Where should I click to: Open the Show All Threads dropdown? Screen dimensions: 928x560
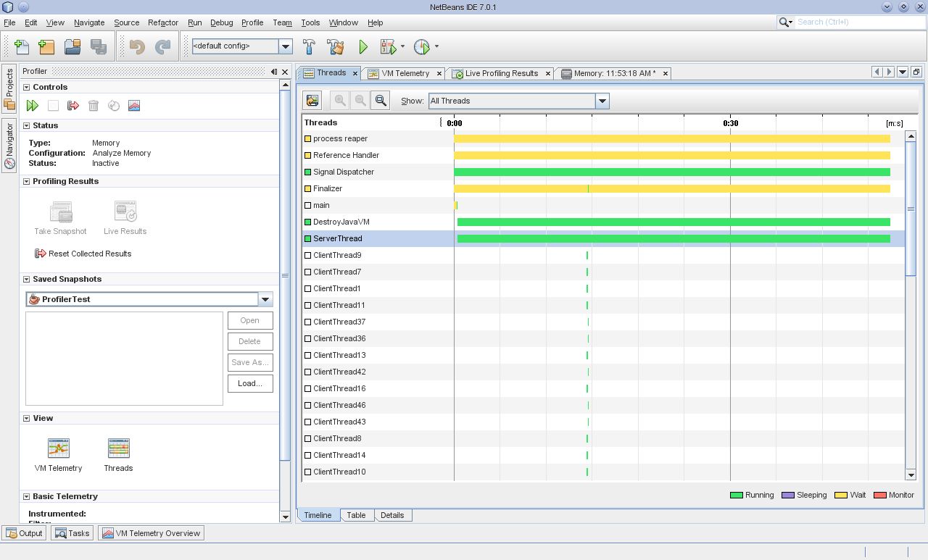pyautogui.click(x=602, y=101)
